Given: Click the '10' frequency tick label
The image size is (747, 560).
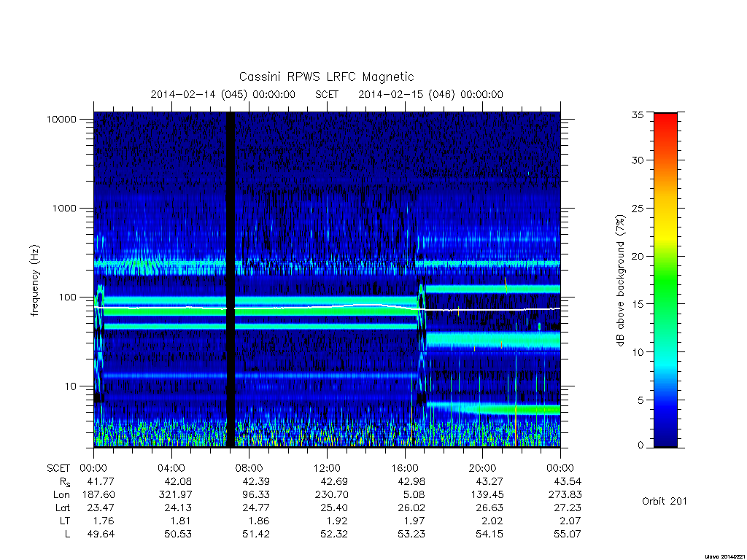Looking at the screenshot, I should coord(71,386).
